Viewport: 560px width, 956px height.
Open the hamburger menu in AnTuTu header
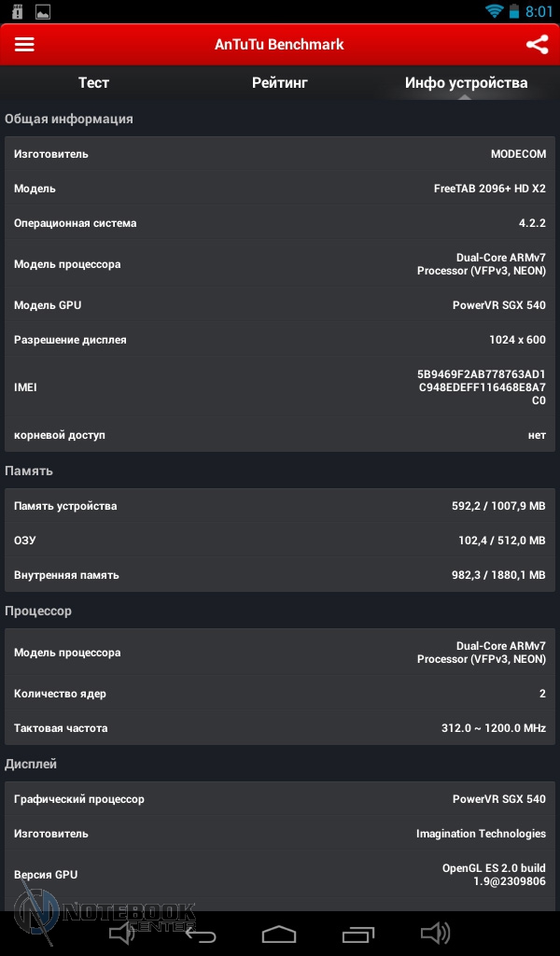pos(24,45)
